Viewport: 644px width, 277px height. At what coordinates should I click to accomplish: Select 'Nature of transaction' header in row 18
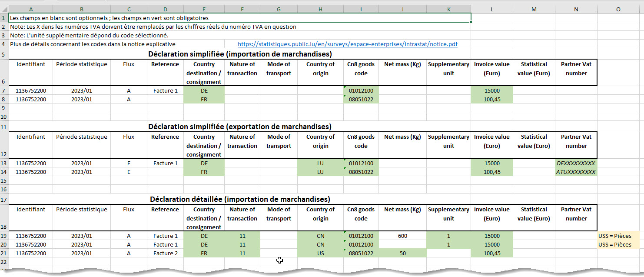point(242,217)
